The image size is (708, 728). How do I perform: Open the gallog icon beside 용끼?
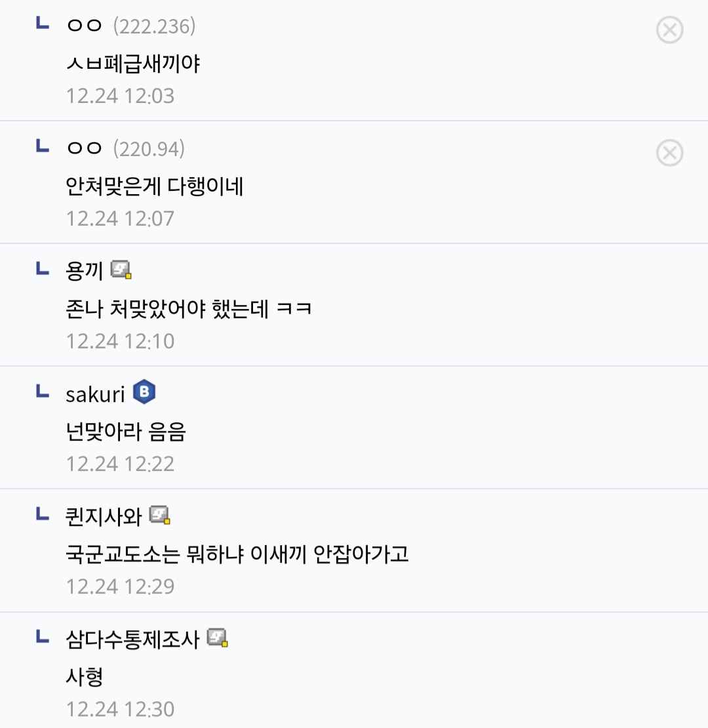(121, 270)
